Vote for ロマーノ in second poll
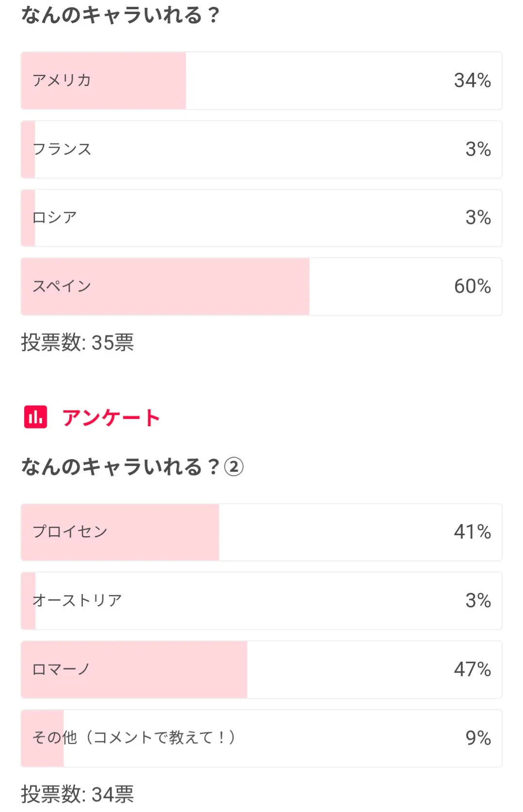 click(61, 669)
